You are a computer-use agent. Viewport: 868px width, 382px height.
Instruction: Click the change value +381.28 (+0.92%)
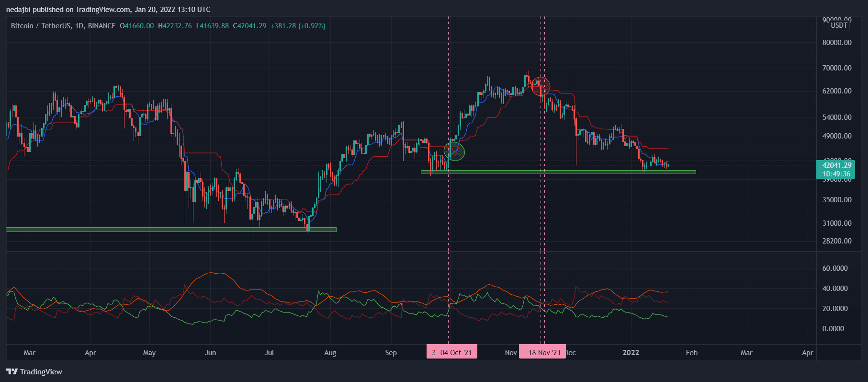click(x=298, y=26)
